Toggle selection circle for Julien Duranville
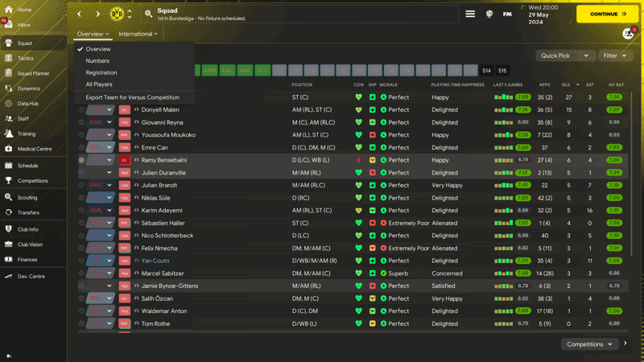Image resolution: width=644 pixels, height=362 pixels. click(x=81, y=173)
